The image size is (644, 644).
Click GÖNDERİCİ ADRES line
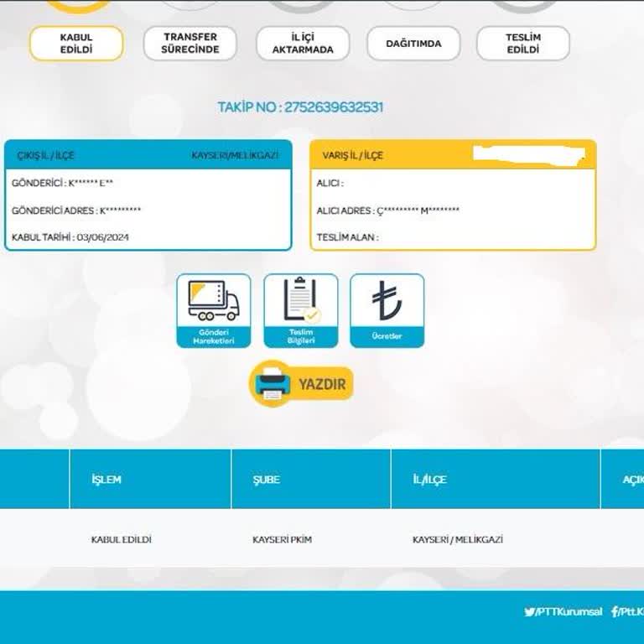(76, 210)
